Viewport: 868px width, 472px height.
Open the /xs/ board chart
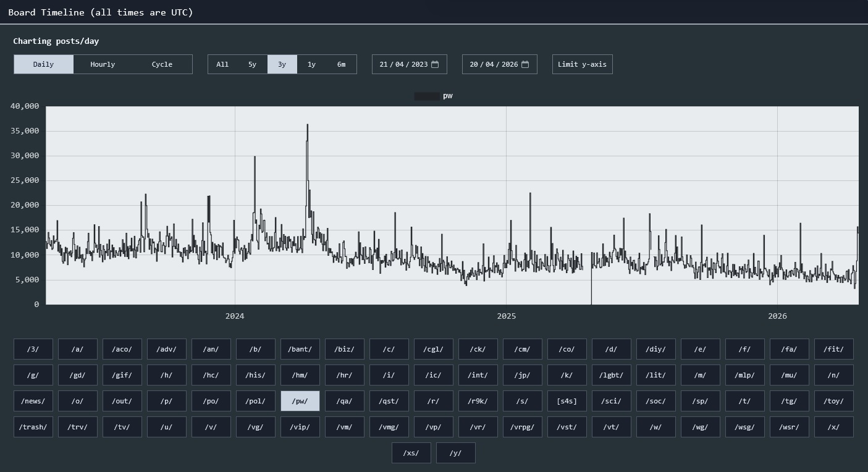pos(411,453)
